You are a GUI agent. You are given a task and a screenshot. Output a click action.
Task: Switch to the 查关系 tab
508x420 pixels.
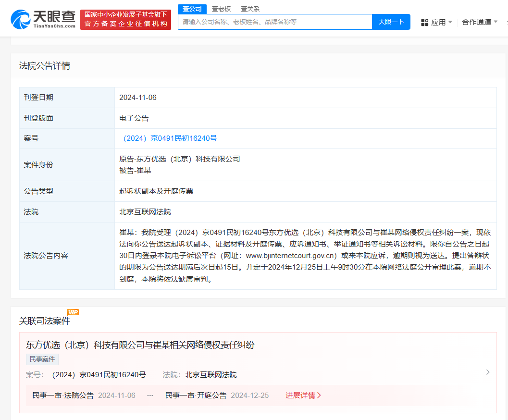click(x=250, y=9)
